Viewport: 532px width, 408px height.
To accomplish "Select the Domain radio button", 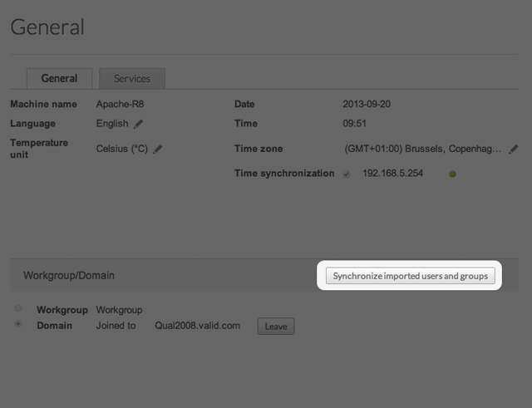I will click(18, 325).
